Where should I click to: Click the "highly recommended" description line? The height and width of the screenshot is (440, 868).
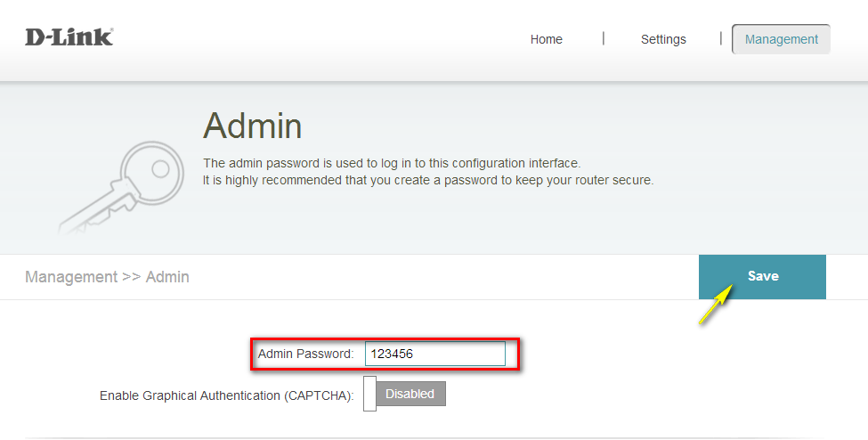click(x=427, y=179)
